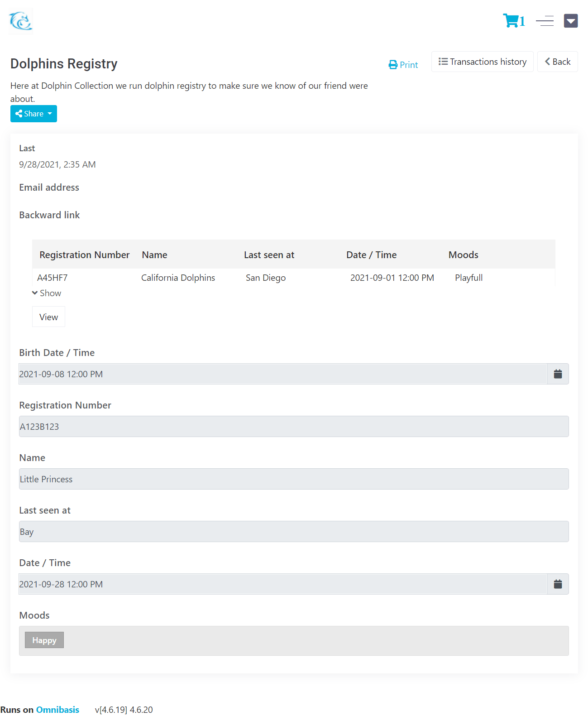The image size is (588, 716).
Task: Open the calendar picker for Birth Date
Action: (557, 374)
